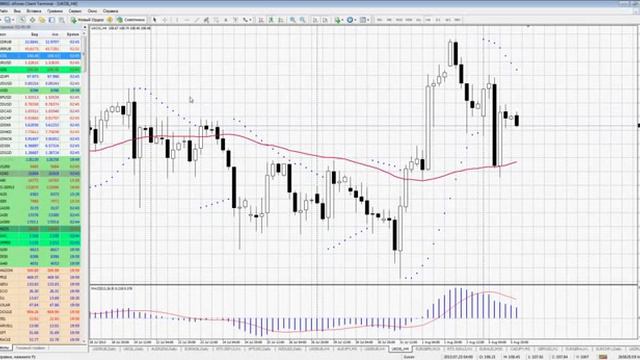Click the Market Watch scroll down arrow

click(x=85, y=341)
